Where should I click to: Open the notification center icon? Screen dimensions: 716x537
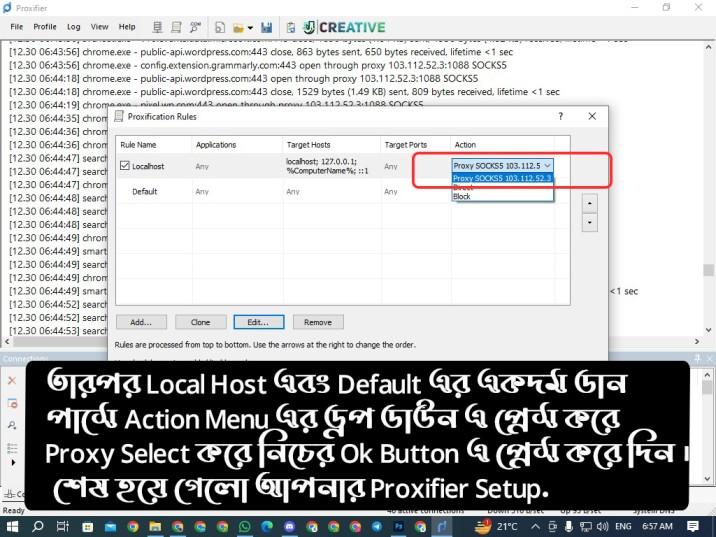point(693,526)
